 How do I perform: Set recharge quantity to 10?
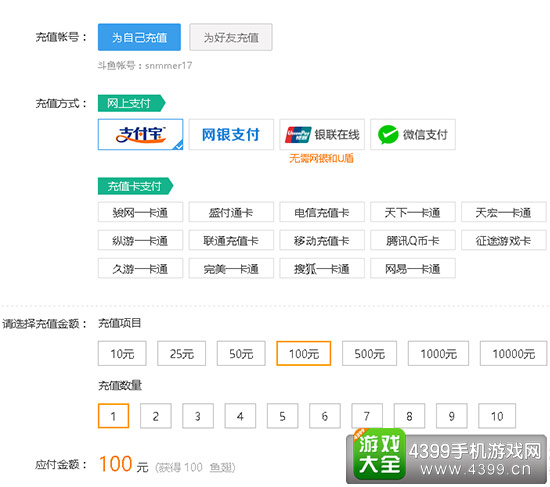(497, 416)
